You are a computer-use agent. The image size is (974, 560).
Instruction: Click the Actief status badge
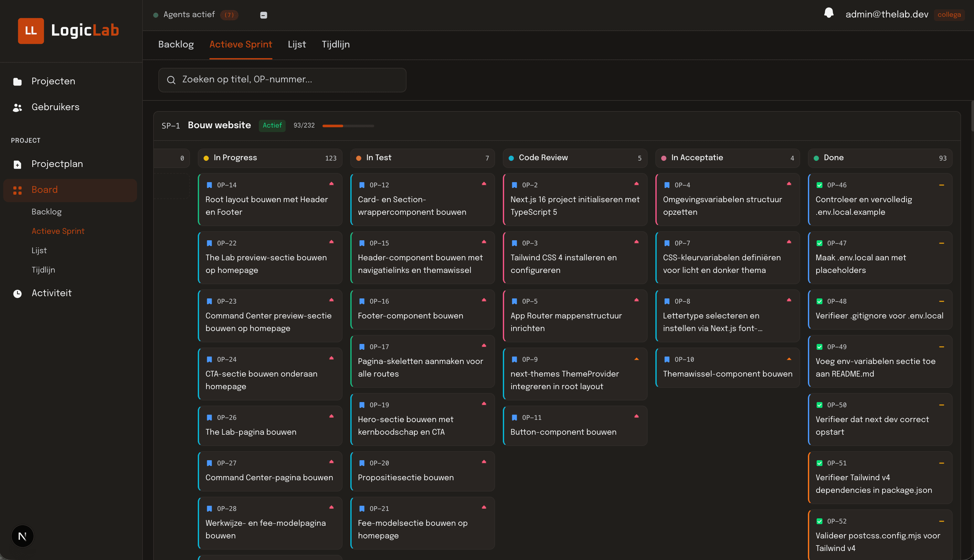(272, 125)
